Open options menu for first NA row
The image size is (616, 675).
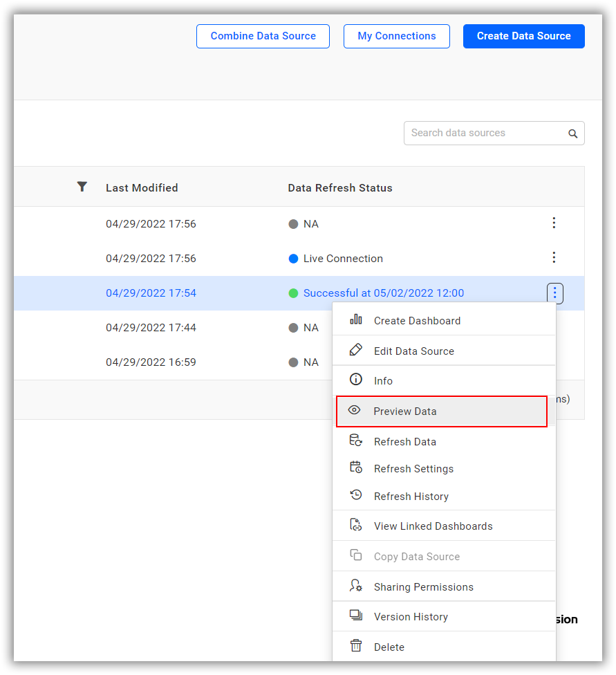tap(554, 223)
